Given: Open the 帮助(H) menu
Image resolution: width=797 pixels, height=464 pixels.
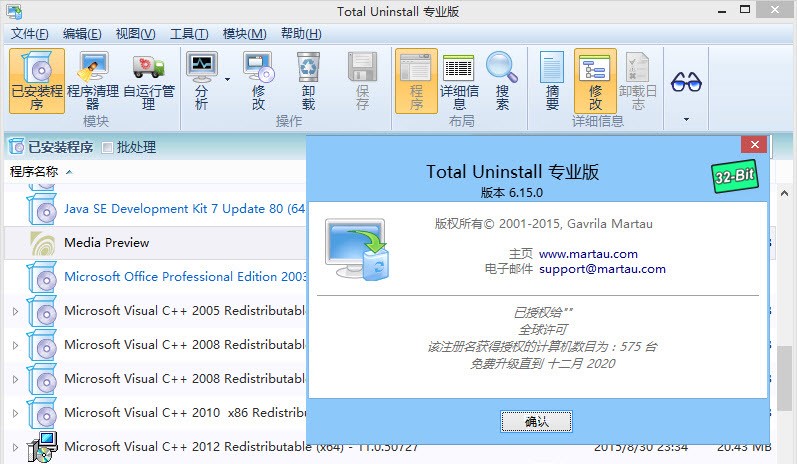Looking at the screenshot, I should (301, 34).
